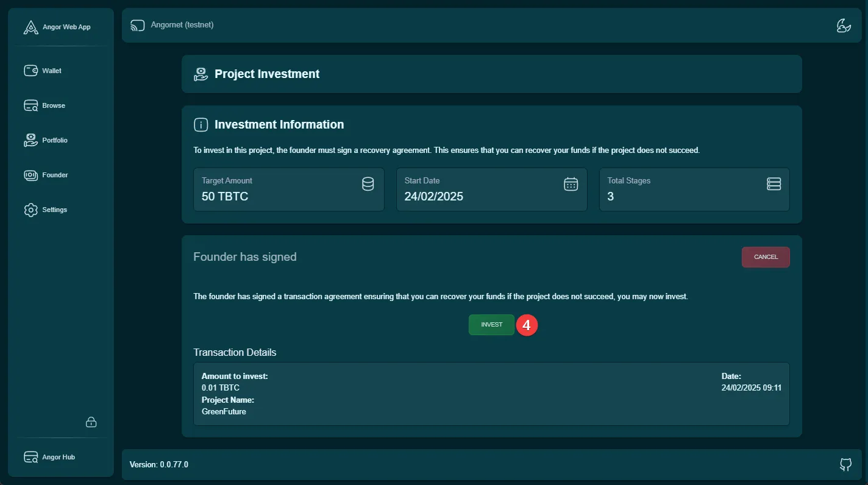Cancel the investment with Cancel button
The width and height of the screenshot is (868, 485).
766,257
